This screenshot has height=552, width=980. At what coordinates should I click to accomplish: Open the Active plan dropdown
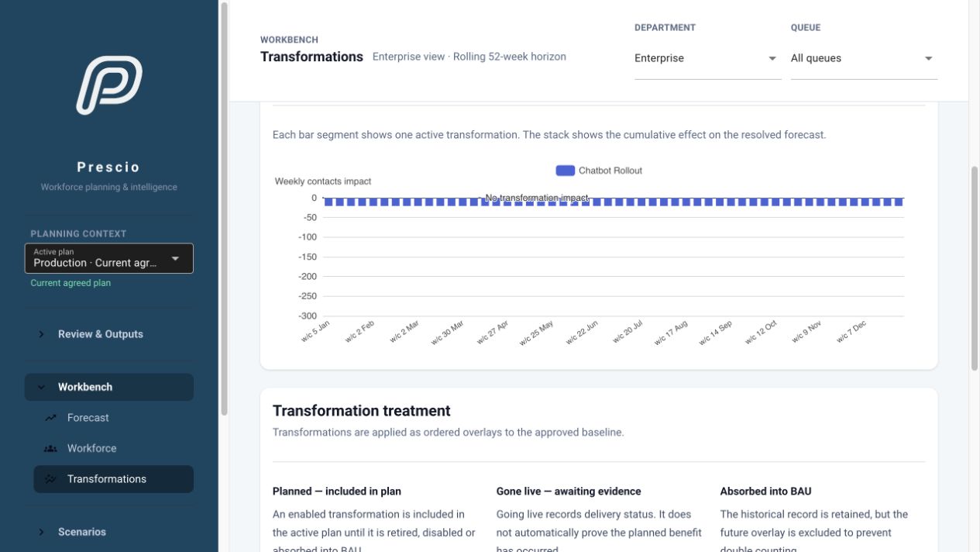coord(109,258)
